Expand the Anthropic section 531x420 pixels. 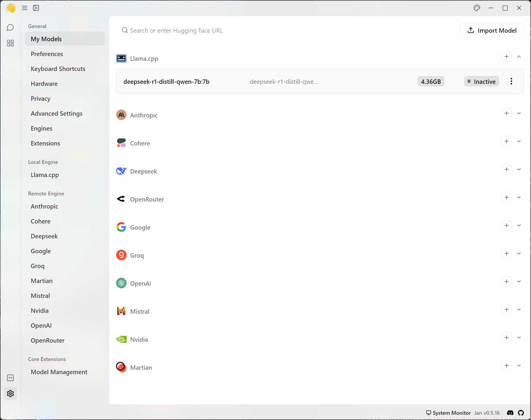[x=519, y=113]
